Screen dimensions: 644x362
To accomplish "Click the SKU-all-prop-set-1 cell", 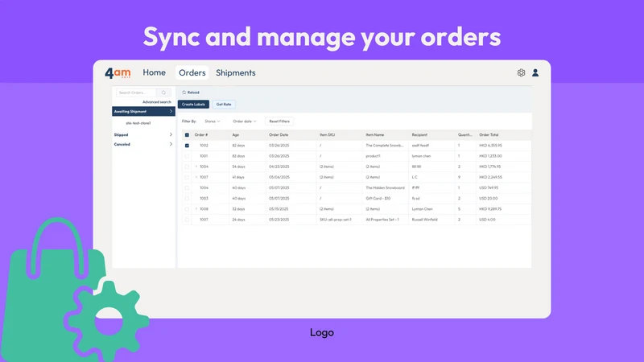I will (336, 220).
